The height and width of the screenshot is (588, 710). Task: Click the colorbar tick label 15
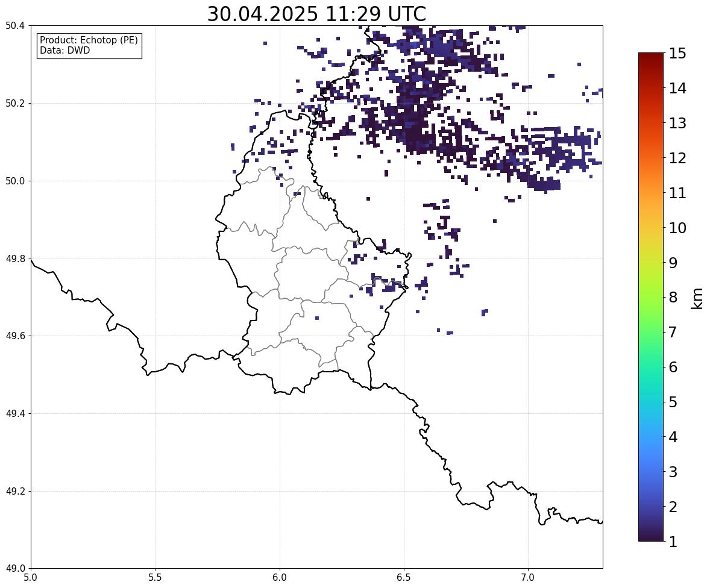(x=677, y=54)
